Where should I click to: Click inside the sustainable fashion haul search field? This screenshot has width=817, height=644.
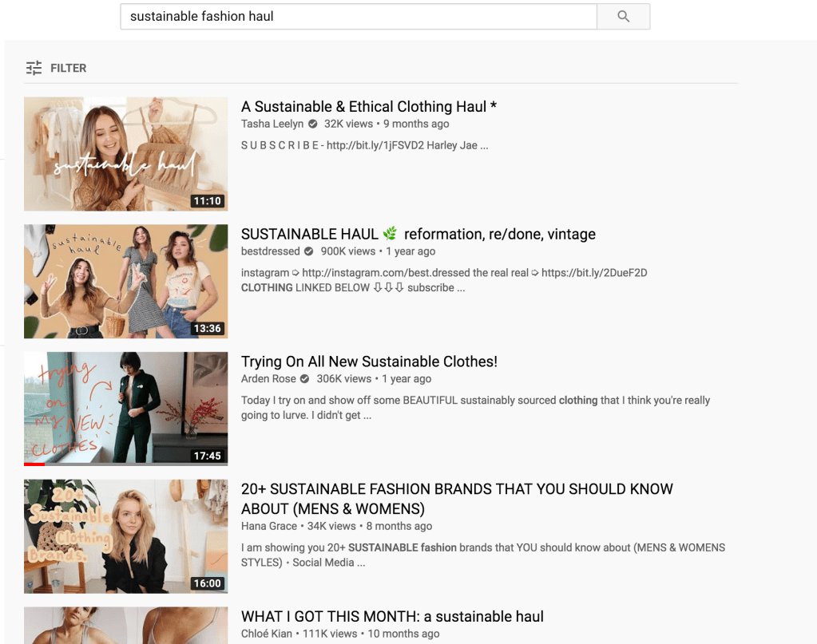click(358, 17)
